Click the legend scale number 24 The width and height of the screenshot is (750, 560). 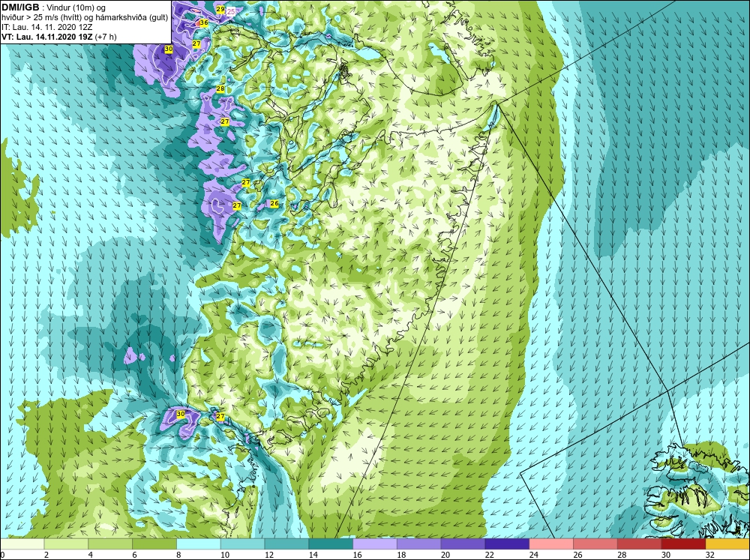click(x=534, y=555)
